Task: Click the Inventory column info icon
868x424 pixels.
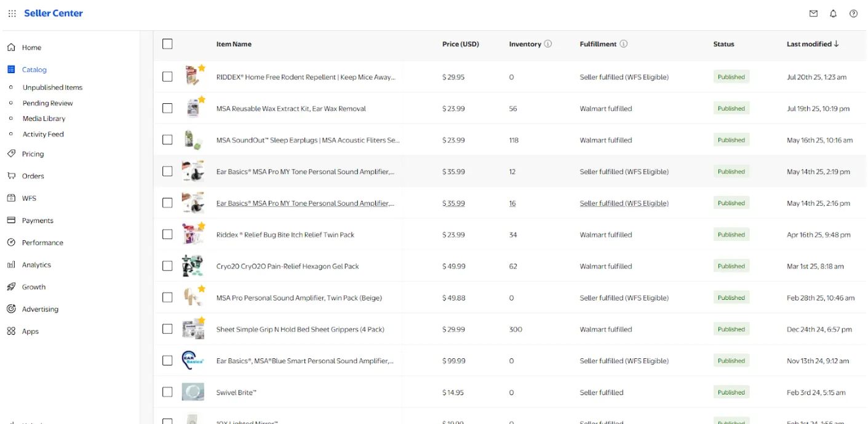Action: (x=547, y=44)
